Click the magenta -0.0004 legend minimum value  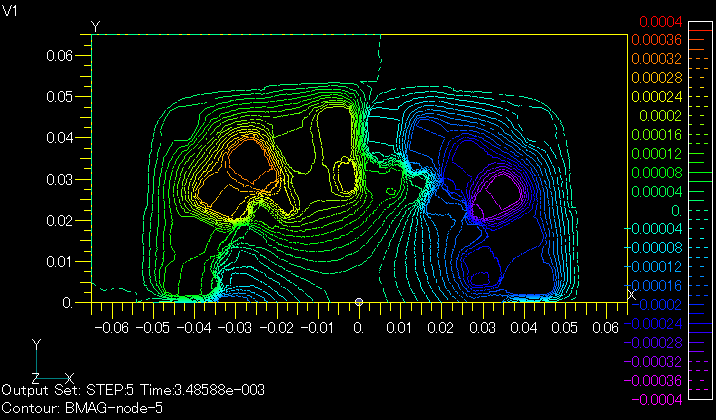(662, 400)
